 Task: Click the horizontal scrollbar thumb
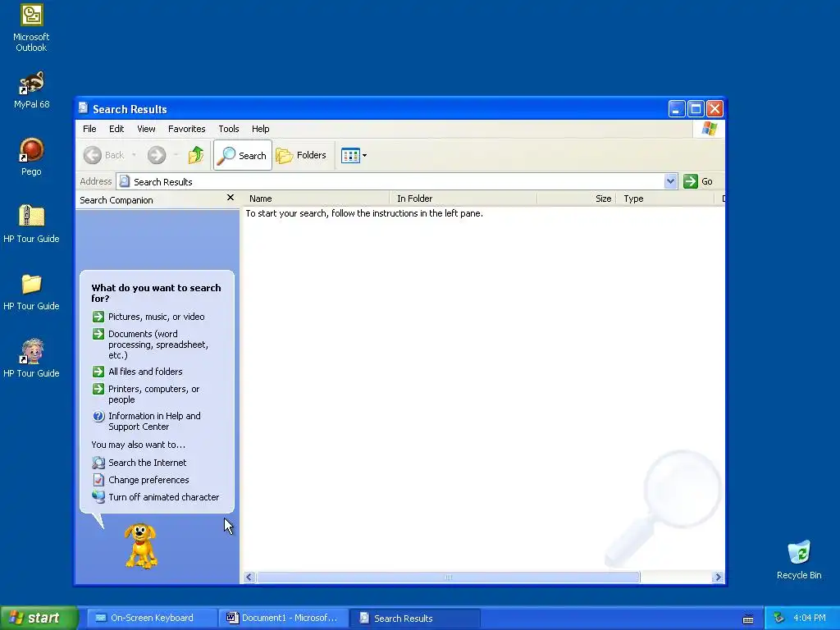coord(449,577)
